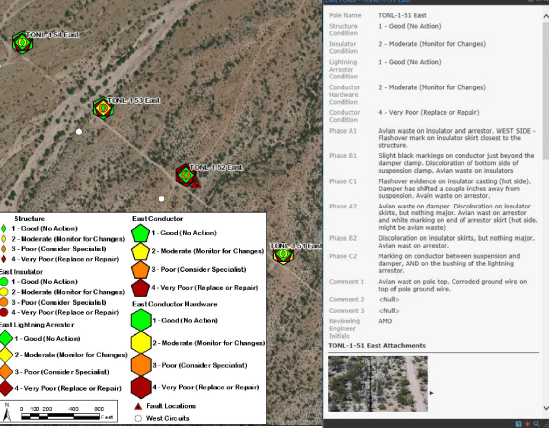Click the Phase B2 description text
549x428 pixels.
(x=456, y=242)
